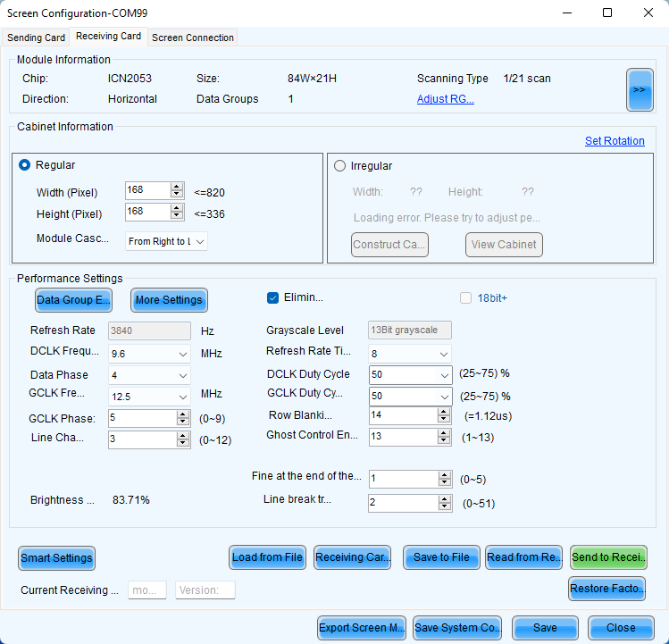Decrease the Line break spinner value
Image resolution: width=669 pixels, height=644 pixels.
pyautogui.click(x=445, y=507)
